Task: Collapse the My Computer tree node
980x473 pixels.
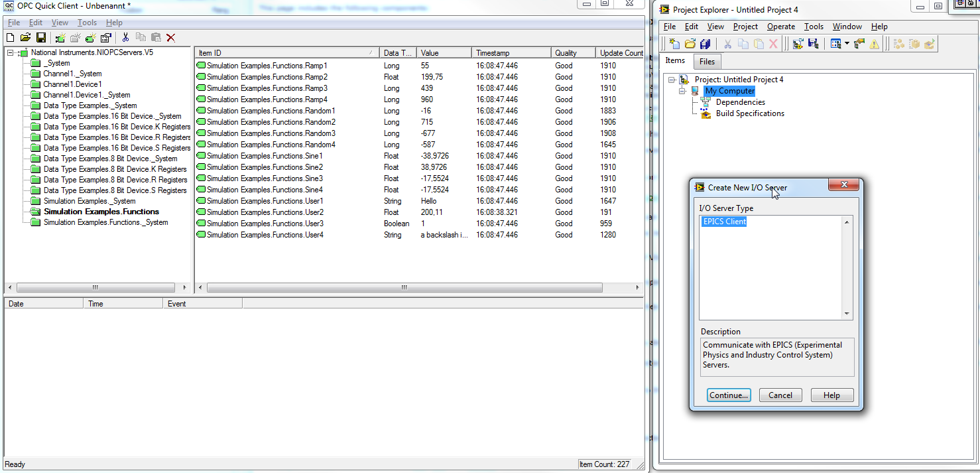Action: pyautogui.click(x=682, y=91)
